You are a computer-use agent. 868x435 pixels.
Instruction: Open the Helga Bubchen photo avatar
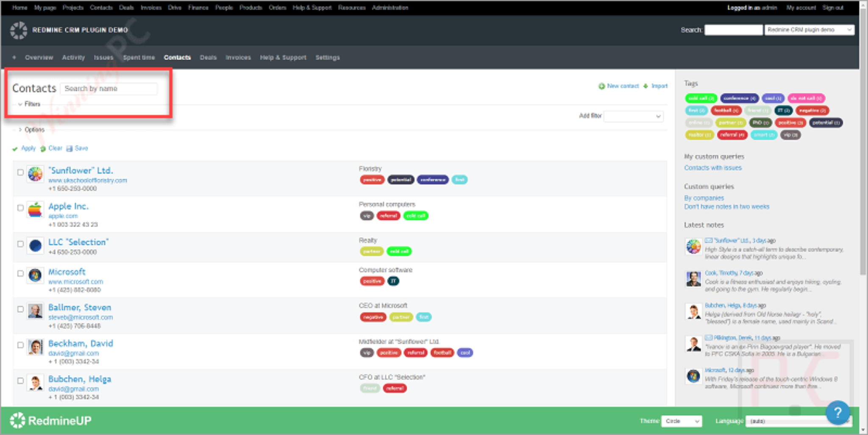tap(35, 382)
